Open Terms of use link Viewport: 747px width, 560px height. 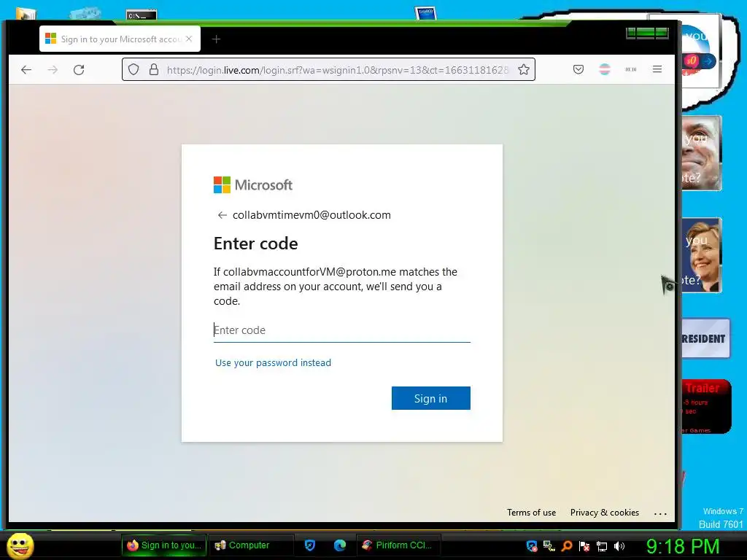(x=531, y=513)
